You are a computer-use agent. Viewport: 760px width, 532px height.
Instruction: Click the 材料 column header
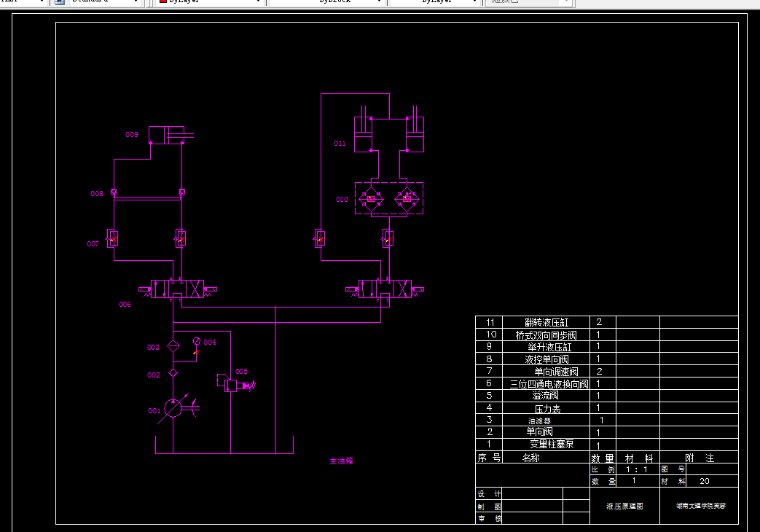(x=639, y=458)
